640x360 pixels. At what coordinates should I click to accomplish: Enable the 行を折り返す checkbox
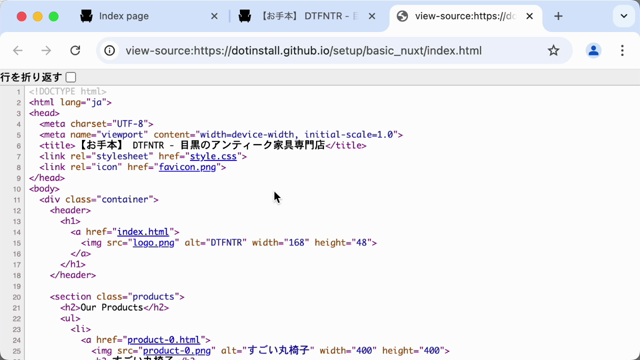pyautogui.click(x=71, y=77)
